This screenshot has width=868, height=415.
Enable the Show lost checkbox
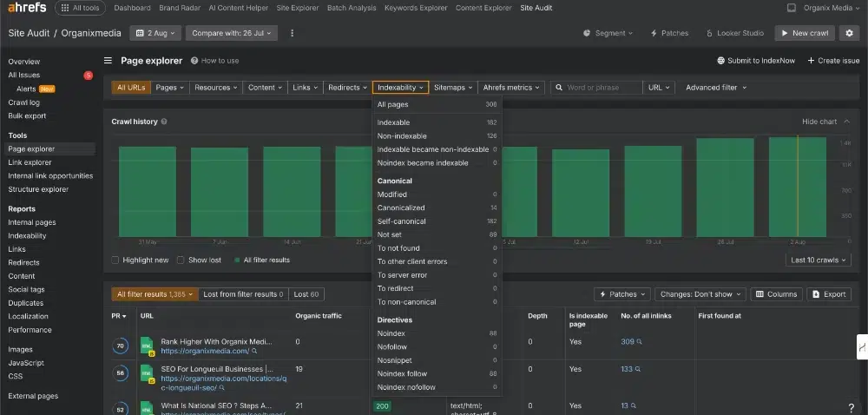tap(181, 260)
